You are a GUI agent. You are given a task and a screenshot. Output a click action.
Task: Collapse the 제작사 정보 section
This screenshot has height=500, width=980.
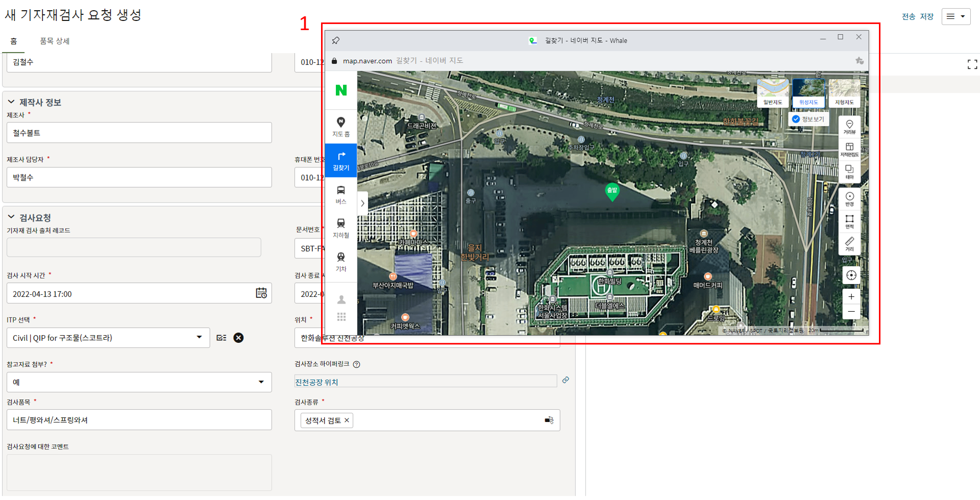(11, 102)
